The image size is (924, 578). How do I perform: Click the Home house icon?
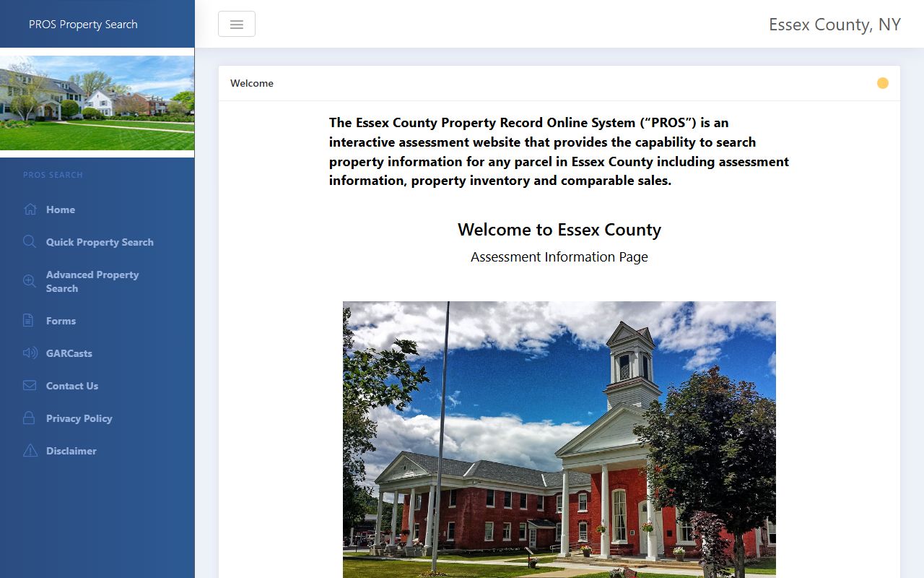(x=30, y=210)
